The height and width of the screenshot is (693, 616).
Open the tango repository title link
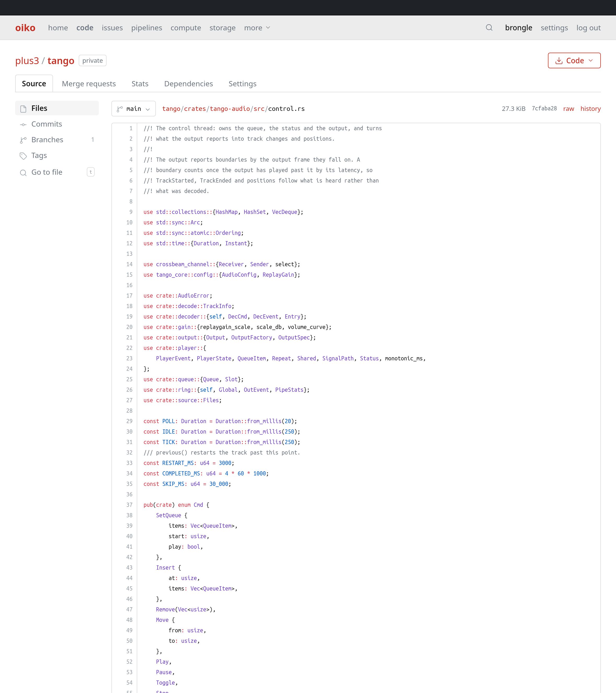coord(61,60)
